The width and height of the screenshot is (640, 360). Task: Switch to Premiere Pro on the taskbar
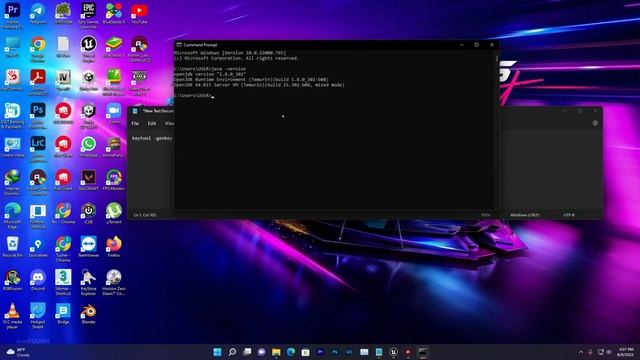coord(320,352)
